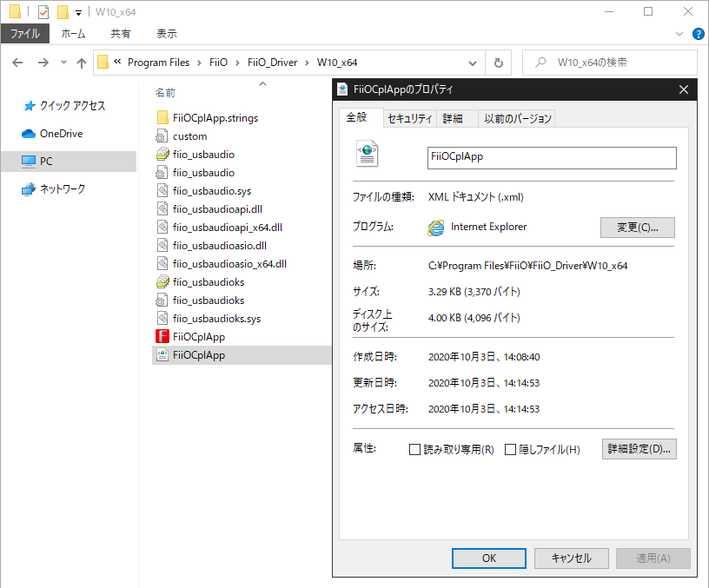Click the network icon in the sidebar

tap(29, 189)
